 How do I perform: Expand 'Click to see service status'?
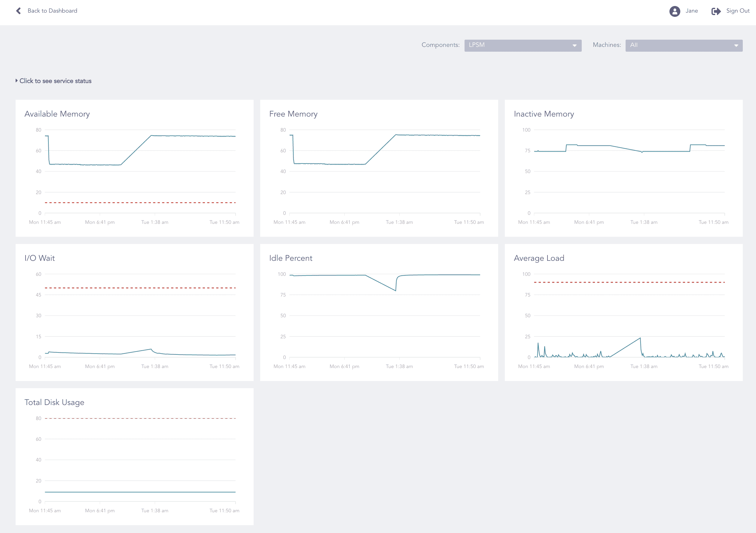[x=55, y=81]
